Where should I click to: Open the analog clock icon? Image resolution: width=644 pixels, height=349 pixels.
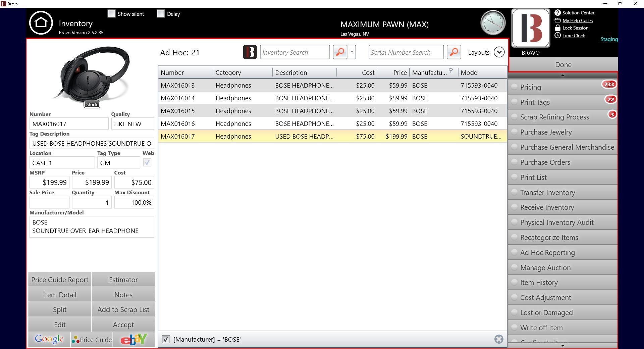493,22
